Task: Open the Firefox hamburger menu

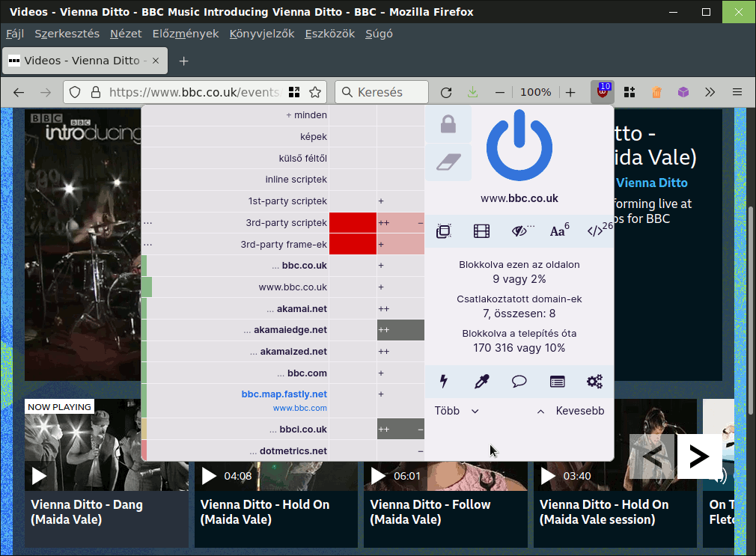Action: 737,92
